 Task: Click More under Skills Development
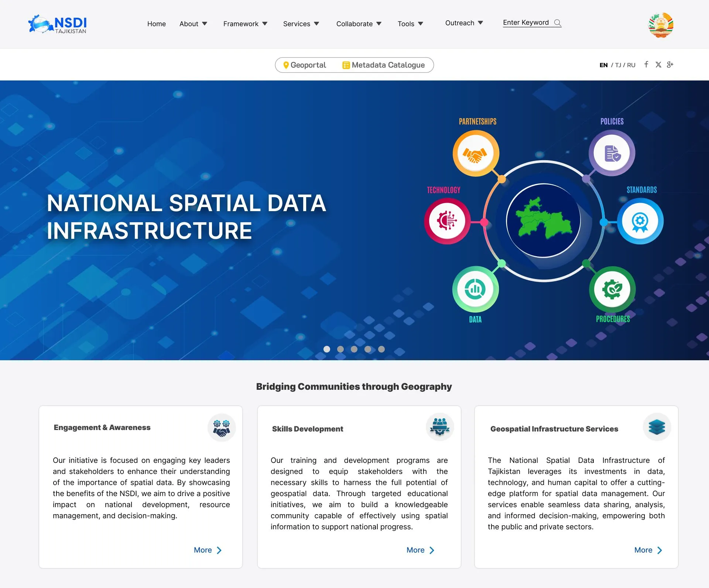pos(420,550)
